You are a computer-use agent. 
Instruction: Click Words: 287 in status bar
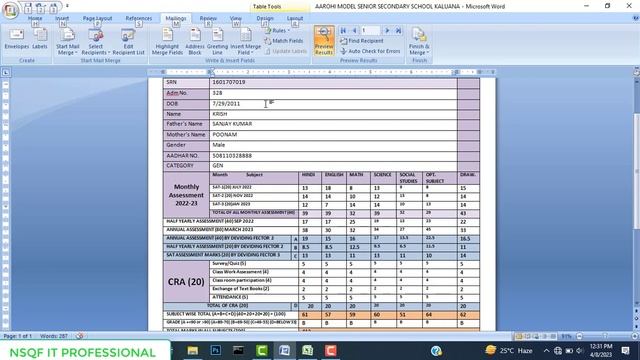pos(54,336)
